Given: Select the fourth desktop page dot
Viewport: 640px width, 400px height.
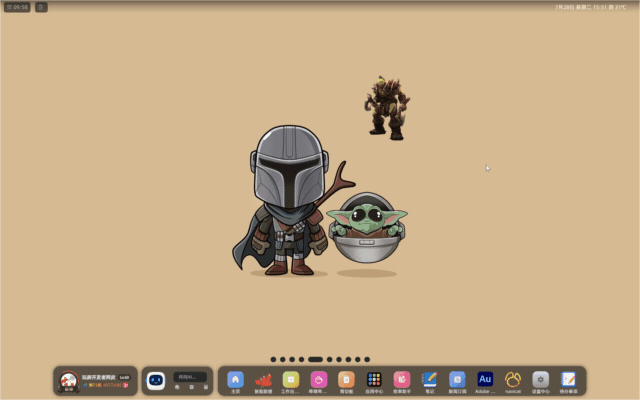Looking at the screenshot, I should click(x=302, y=360).
